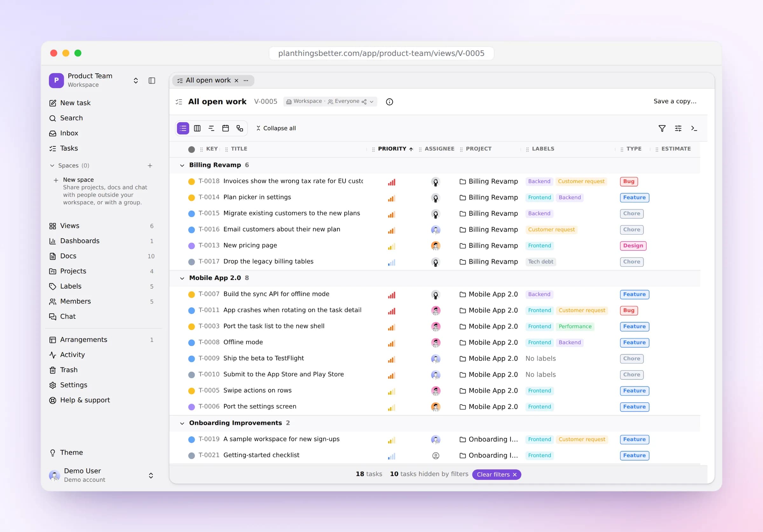
Task: Show view info icon
Action: click(389, 102)
